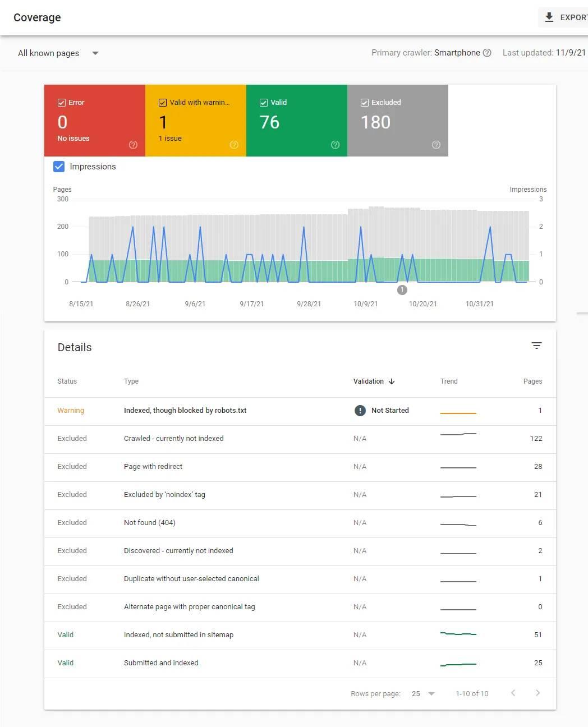Toggle the Error checkbox

pos(62,103)
